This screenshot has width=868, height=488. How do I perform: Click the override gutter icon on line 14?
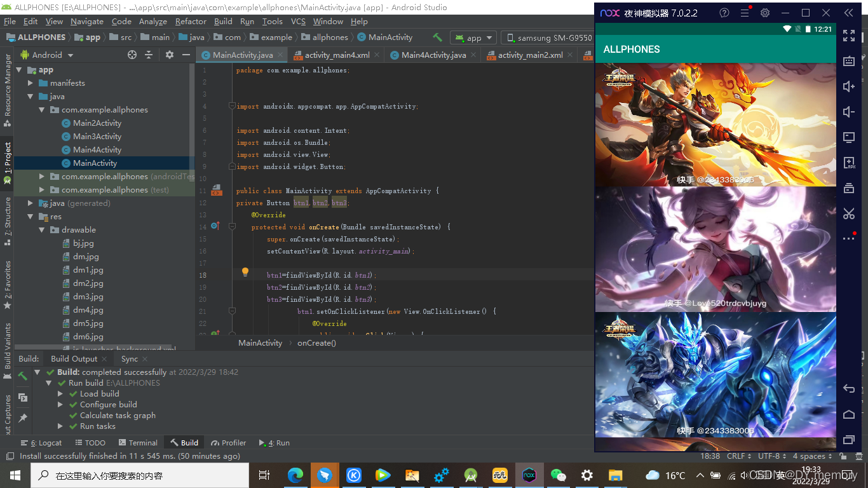coord(215,226)
